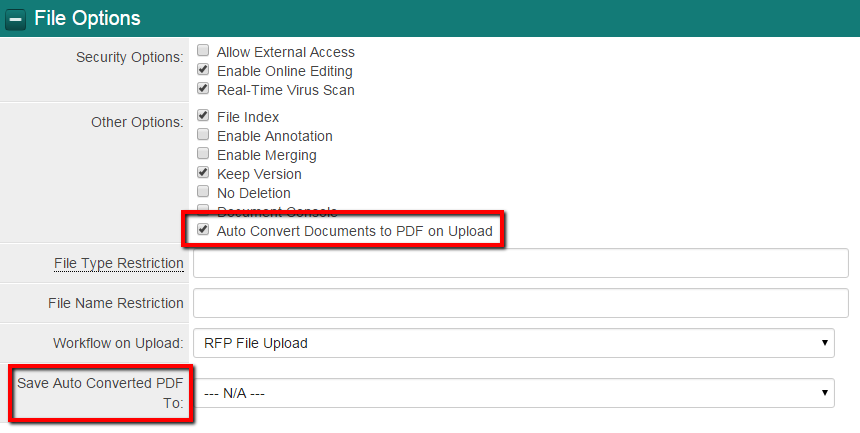
Task: Uncheck the File Index option
Action: click(204, 116)
